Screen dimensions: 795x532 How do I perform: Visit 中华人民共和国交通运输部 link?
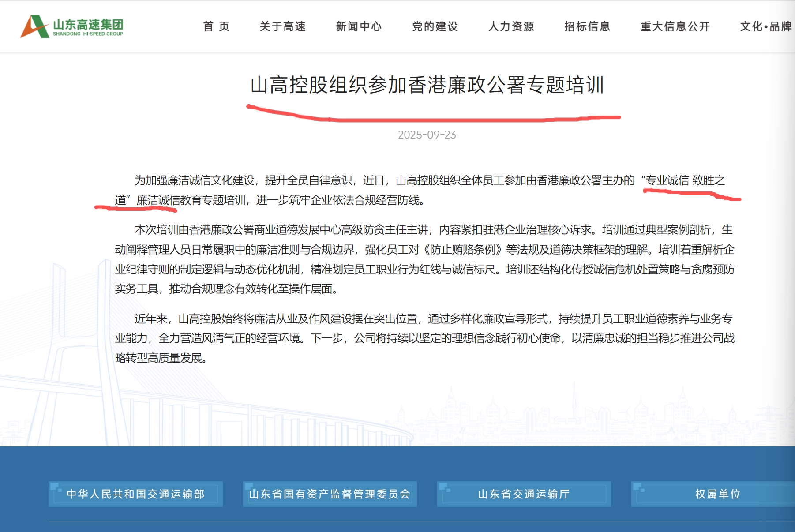pos(135,494)
